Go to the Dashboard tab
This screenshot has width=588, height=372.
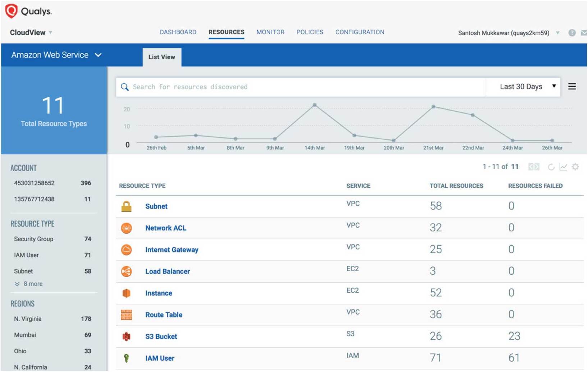point(178,32)
